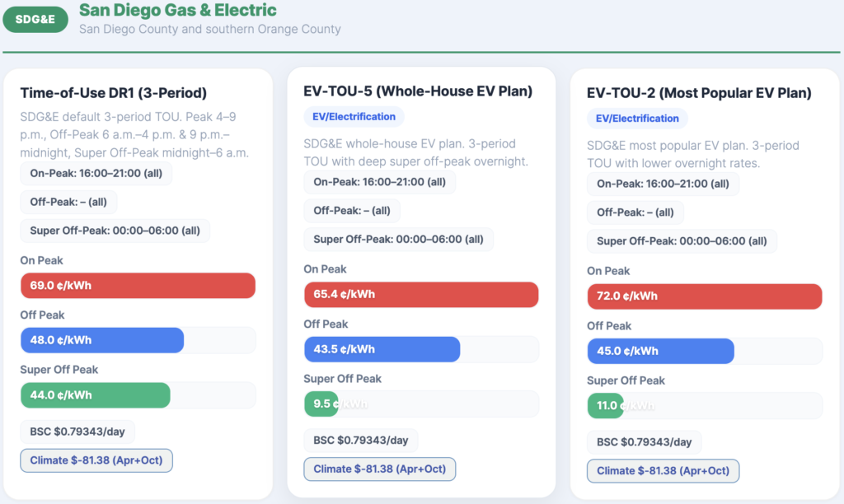This screenshot has height=504, width=844.
Task: Click EV/Electrification tag on EV-TOU-2 card
Action: pos(637,119)
